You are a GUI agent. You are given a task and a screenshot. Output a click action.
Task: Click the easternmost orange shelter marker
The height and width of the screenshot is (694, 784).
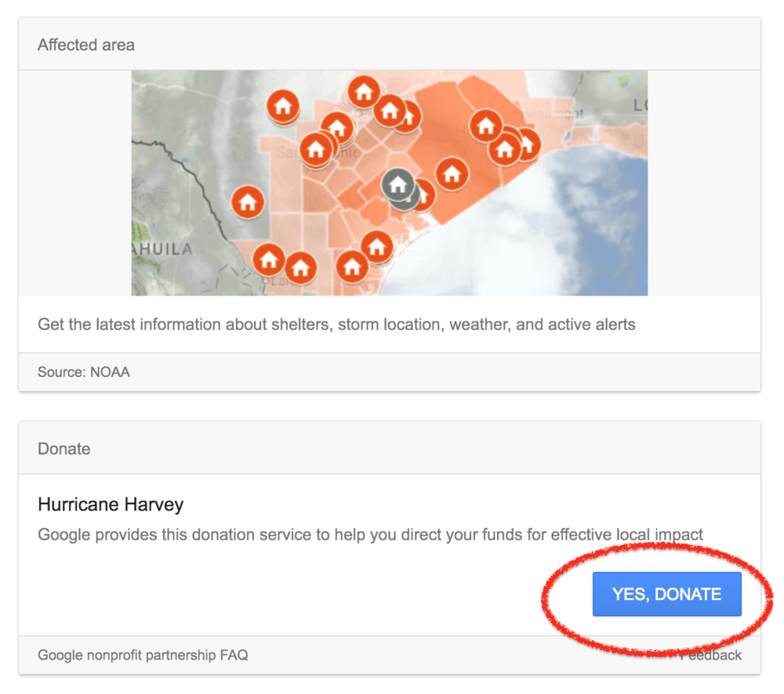tap(526, 142)
